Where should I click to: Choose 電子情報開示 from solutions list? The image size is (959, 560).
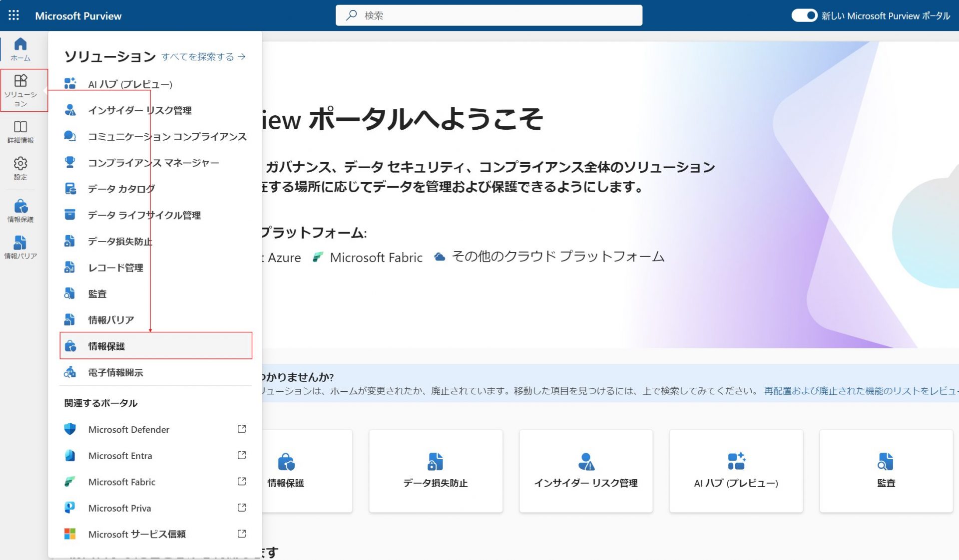[115, 372]
